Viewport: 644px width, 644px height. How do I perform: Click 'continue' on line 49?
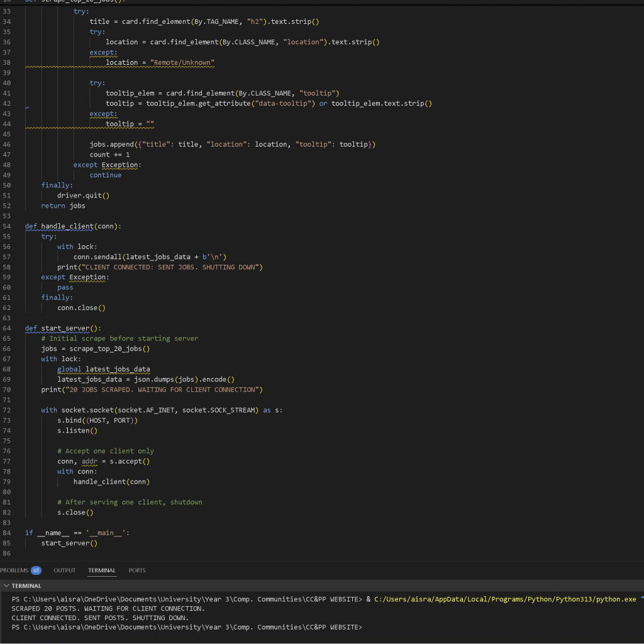[106, 175]
